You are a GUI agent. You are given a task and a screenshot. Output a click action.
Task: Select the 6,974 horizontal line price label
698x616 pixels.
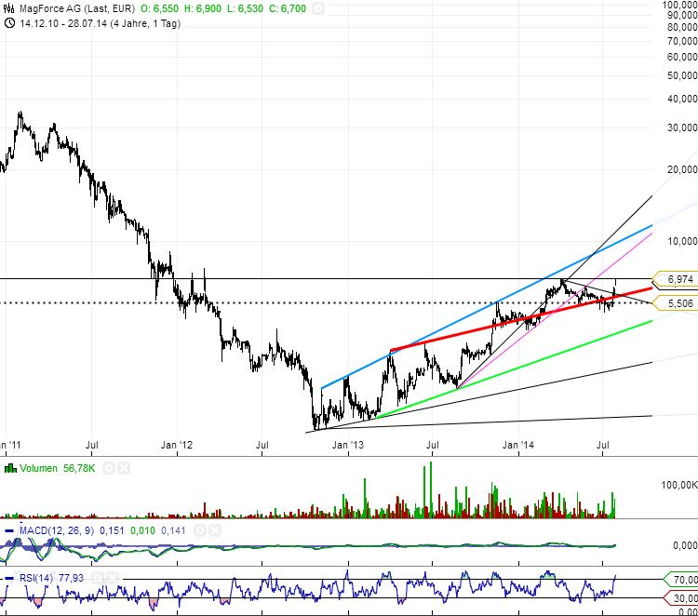tap(676, 279)
